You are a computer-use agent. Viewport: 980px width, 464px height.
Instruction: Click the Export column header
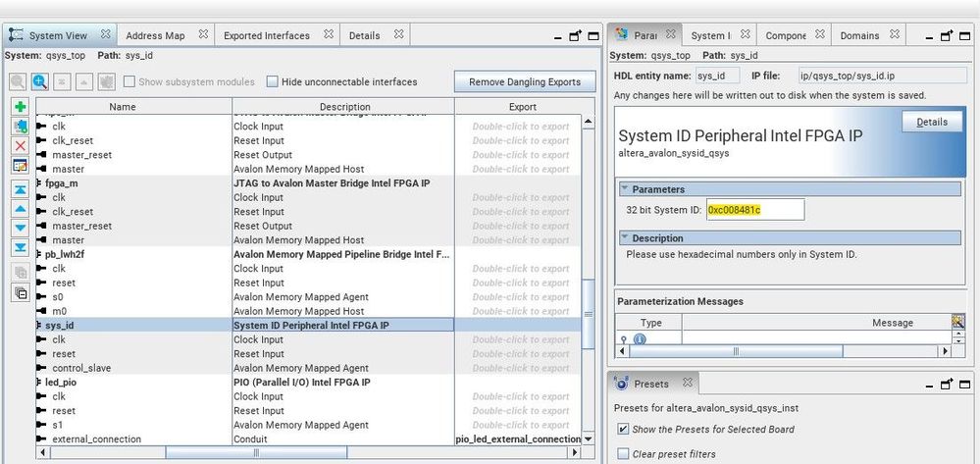(x=523, y=106)
